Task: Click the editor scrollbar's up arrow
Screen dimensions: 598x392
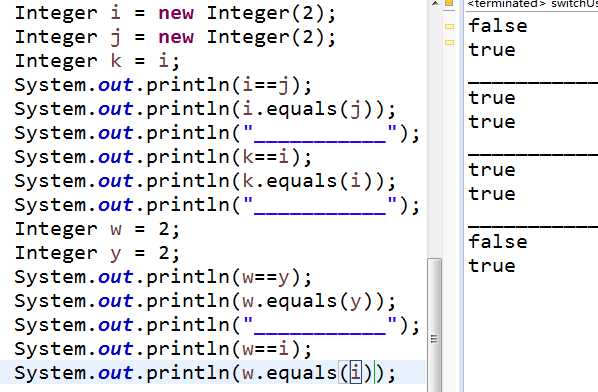Action: tap(434, 3)
